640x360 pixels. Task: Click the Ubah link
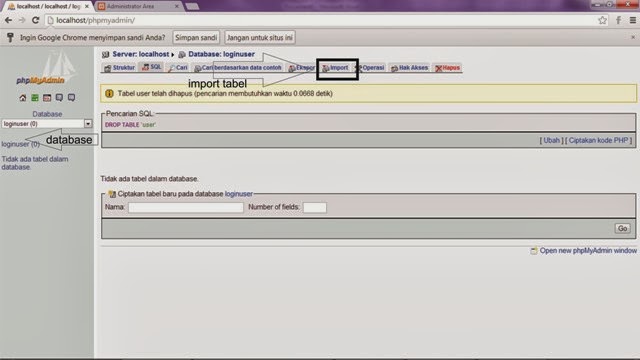[551, 140]
